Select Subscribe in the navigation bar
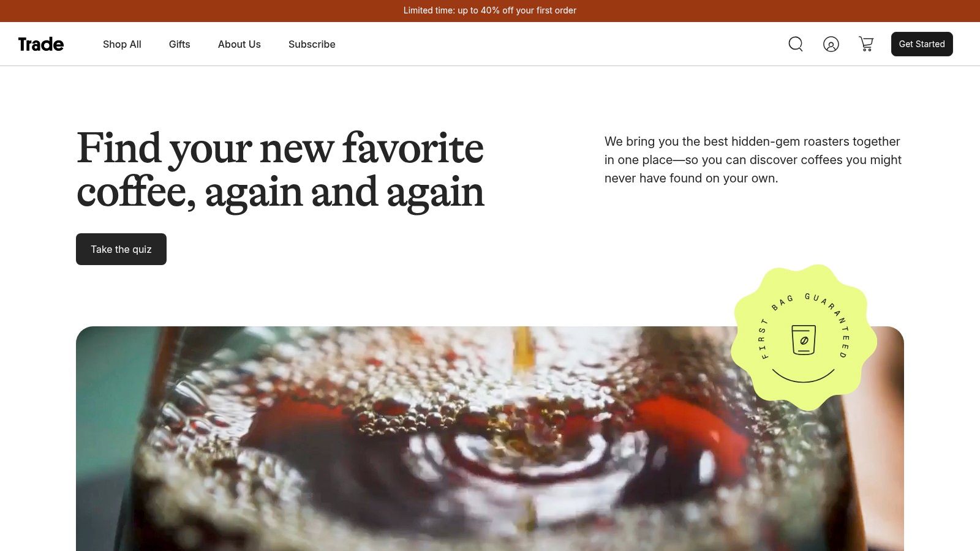 [x=312, y=44]
